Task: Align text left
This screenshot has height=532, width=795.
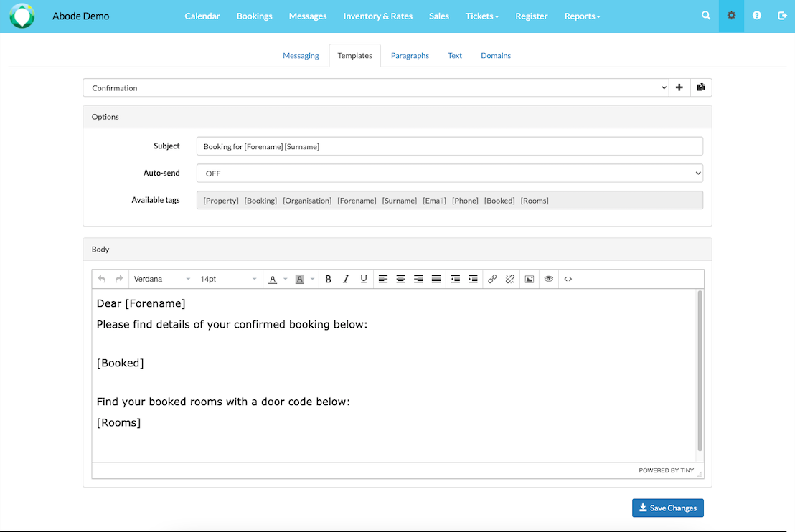Action: pos(383,279)
